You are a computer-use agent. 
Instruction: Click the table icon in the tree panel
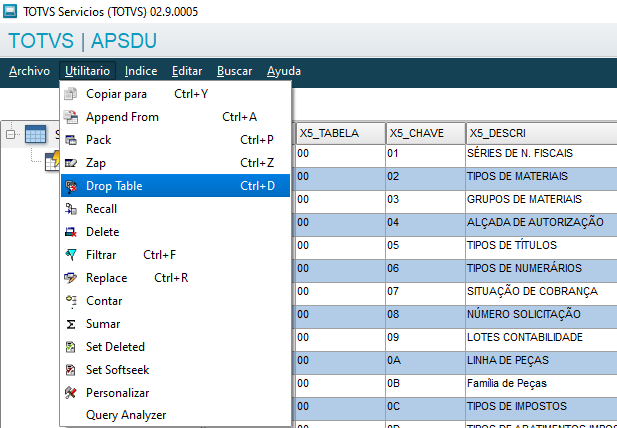coord(35,134)
